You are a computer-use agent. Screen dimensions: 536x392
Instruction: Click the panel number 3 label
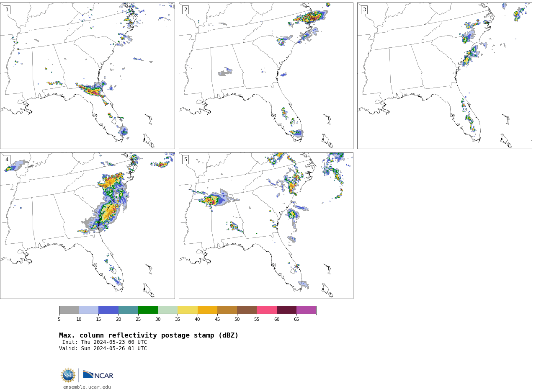coord(364,10)
